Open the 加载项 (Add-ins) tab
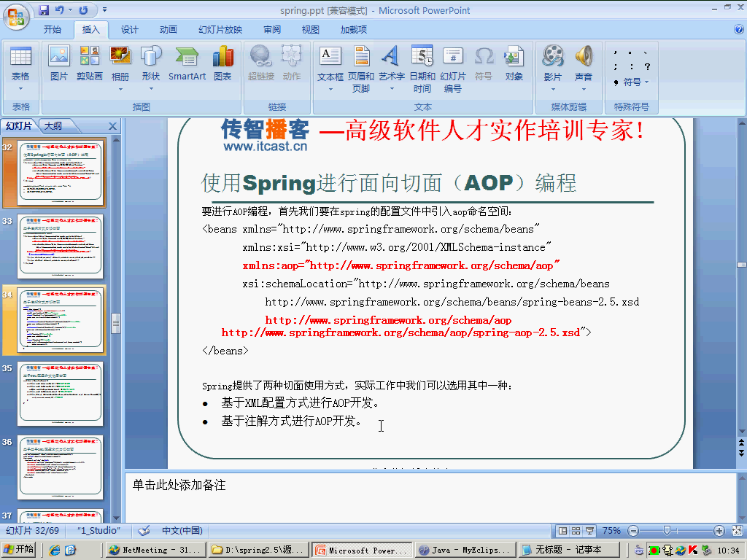Screen dimensions: 747x560 (354, 29)
